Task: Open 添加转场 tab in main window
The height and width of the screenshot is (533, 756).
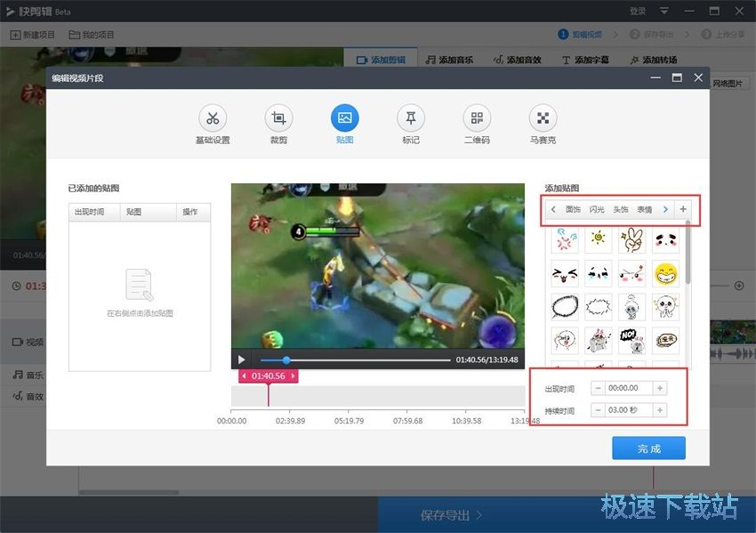Action: (x=654, y=60)
